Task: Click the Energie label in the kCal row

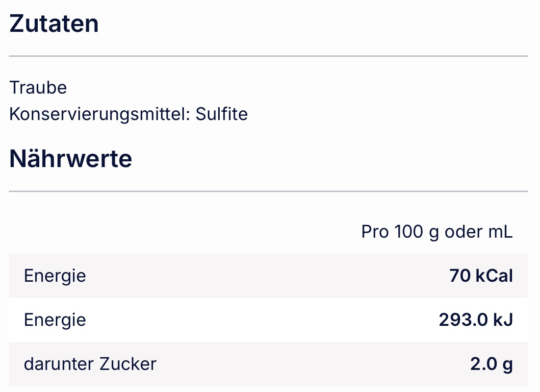Action: (x=55, y=276)
